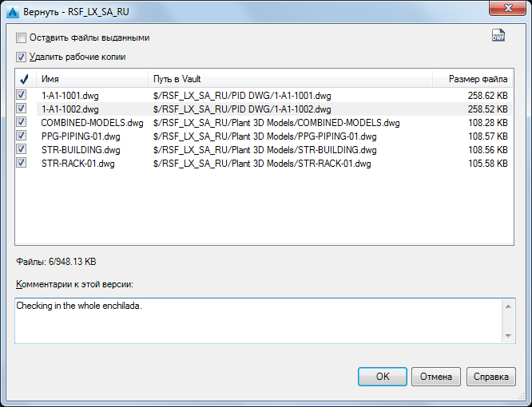532x407 pixels.
Task: Open help via "Справка" button
Action: (x=491, y=377)
